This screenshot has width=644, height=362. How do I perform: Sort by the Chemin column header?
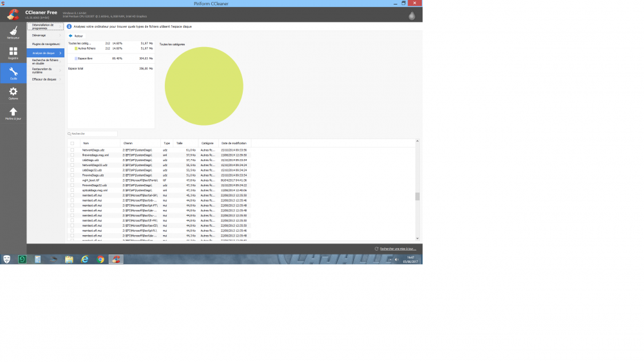tap(141, 144)
